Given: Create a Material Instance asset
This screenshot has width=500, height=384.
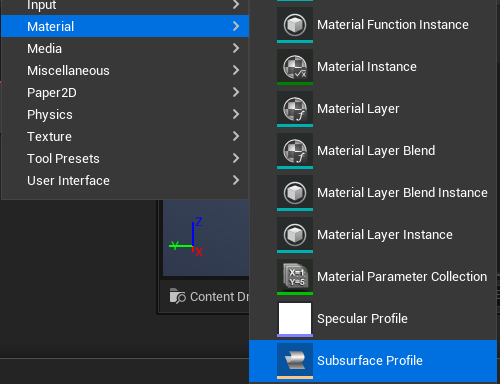Looking at the screenshot, I should click(x=373, y=67).
